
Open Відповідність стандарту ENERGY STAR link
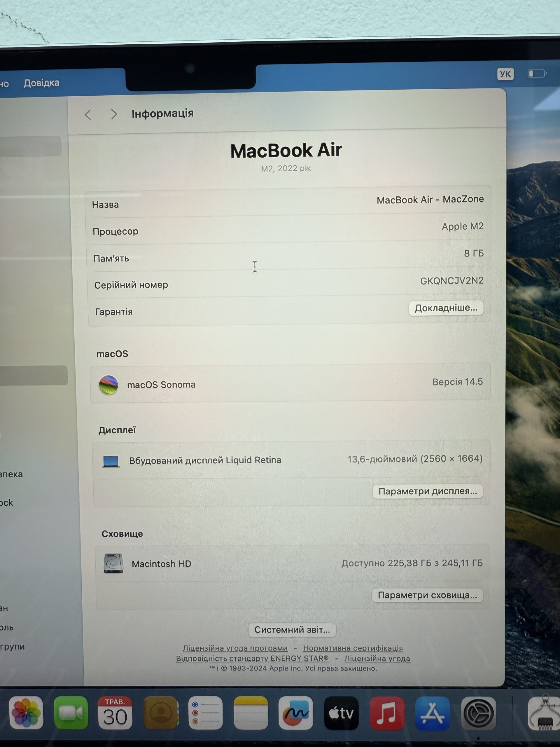click(x=252, y=659)
